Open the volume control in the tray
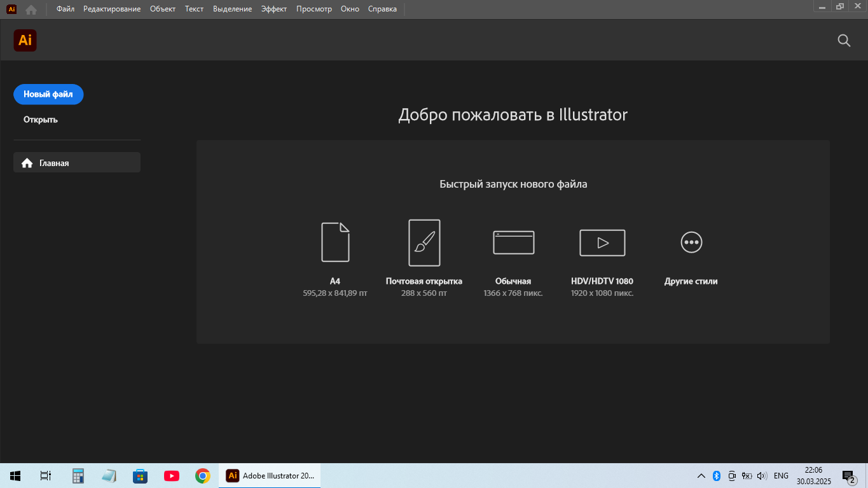Viewport: 868px width, 488px height. click(762, 476)
